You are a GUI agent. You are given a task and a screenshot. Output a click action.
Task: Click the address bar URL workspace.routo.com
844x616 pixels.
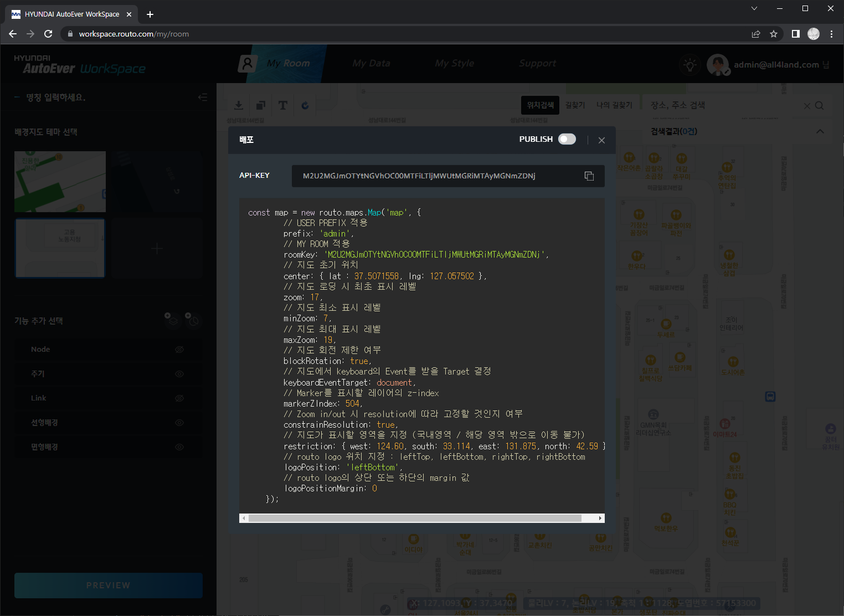pyautogui.click(x=133, y=34)
